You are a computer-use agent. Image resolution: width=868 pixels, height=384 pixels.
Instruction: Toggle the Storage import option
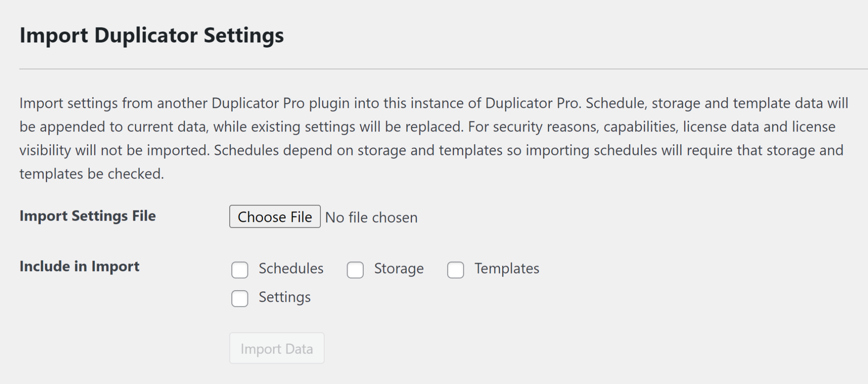pyautogui.click(x=355, y=270)
